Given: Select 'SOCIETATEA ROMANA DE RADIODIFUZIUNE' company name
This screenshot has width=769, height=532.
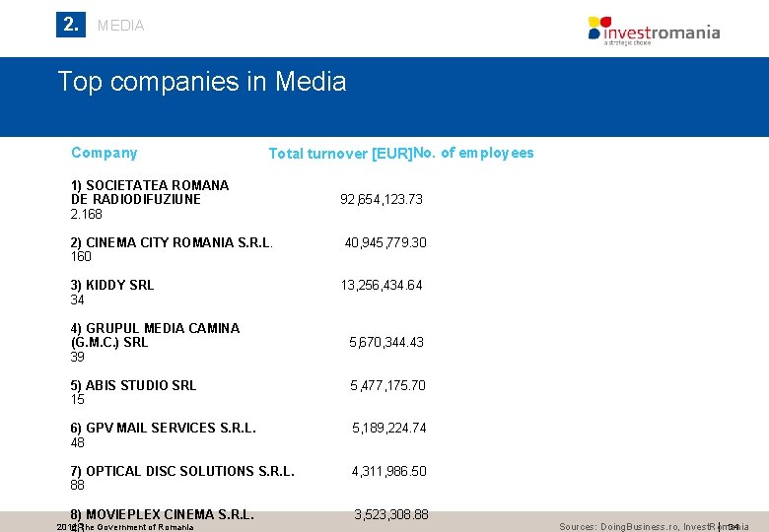Looking at the screenshot, I should (x=150, y=192).
